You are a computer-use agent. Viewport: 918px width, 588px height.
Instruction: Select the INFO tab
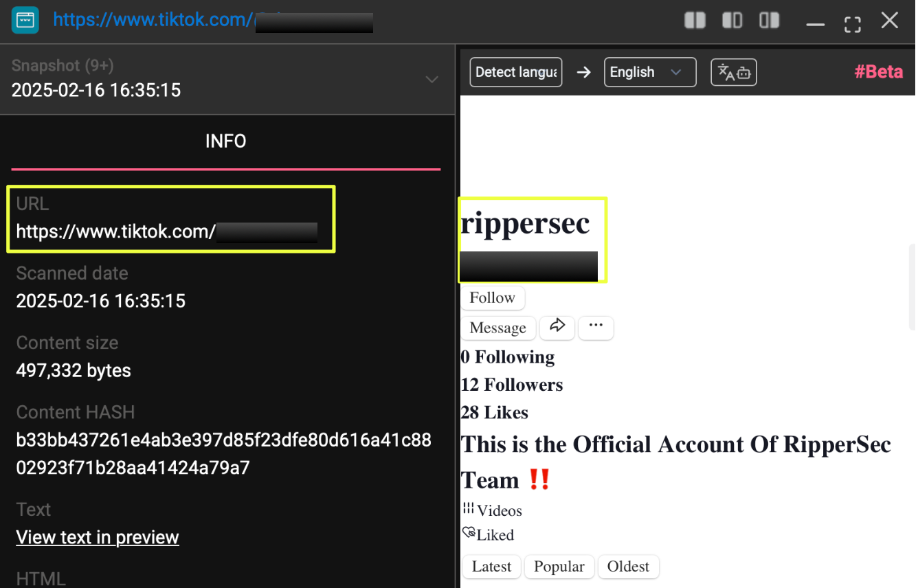point(225,142)
